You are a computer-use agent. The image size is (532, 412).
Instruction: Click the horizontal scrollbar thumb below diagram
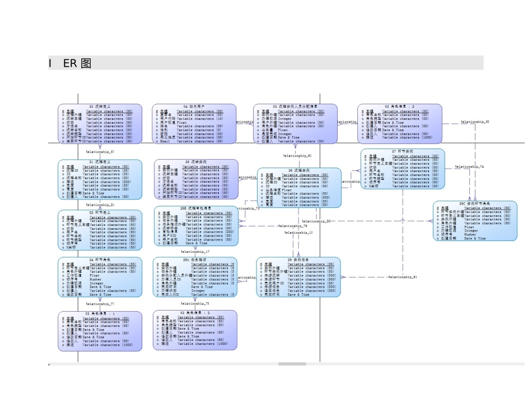[293, 364]
